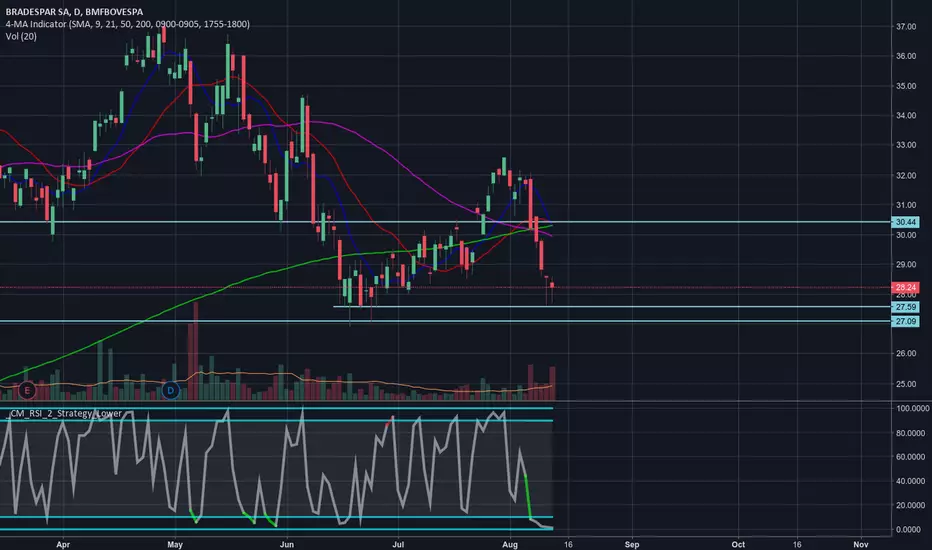Viewport: 932px width, 550px height.
Task: Select the 27.09 support level price tag
Action: (x=905, y=322)
